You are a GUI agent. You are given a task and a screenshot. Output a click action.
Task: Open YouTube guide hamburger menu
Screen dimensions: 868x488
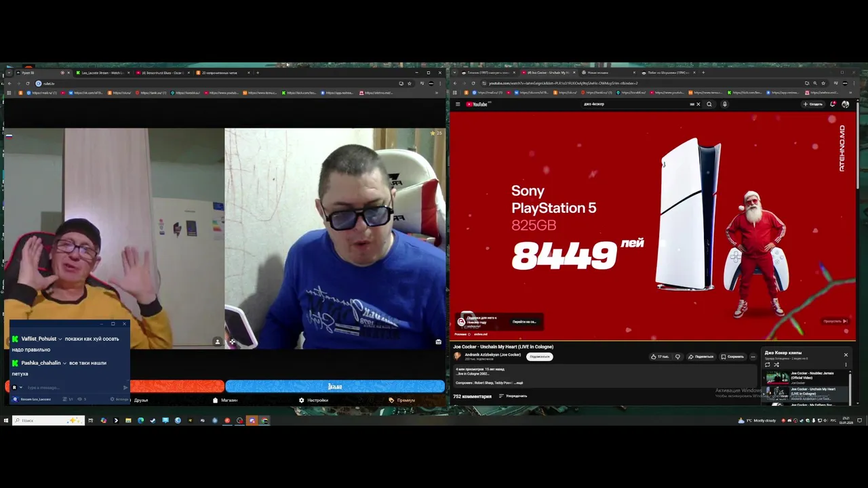(x=458, y=104)
